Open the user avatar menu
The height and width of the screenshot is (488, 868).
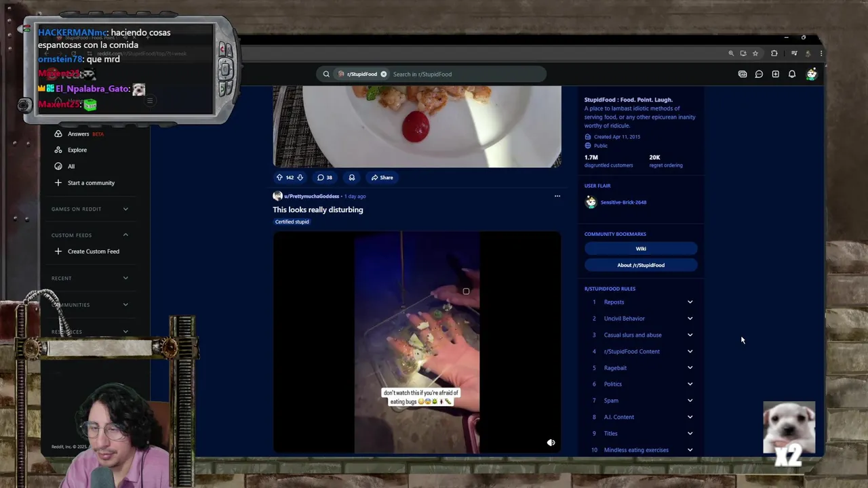click(x=811, y=74)
